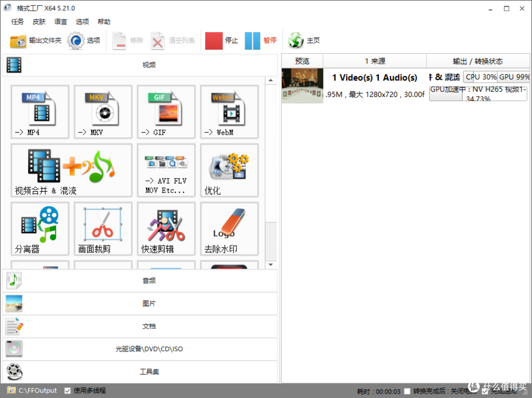The width and height of the screenshot is (532, 398).
Task: Expand the 音频 category panel
Action: pos(140,281)
